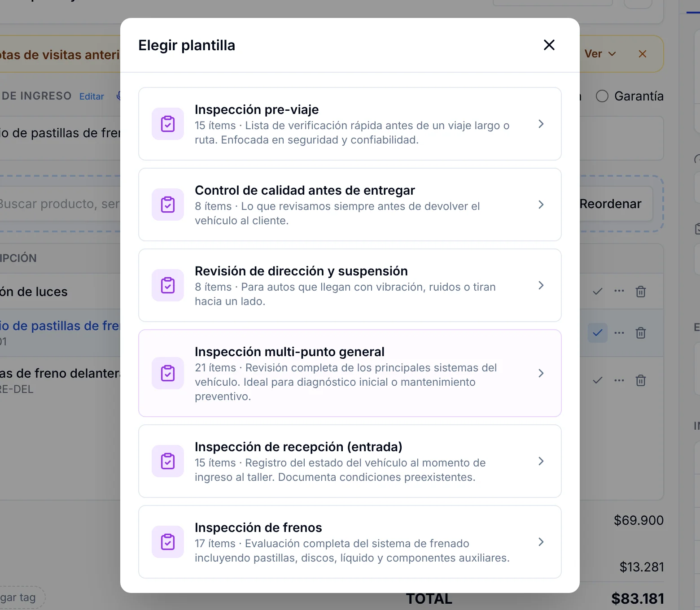This screenshot has height=610, width=700.
Task: Toggle highlighted checkmark on pastillas de freno row
Action: point(598,333)
